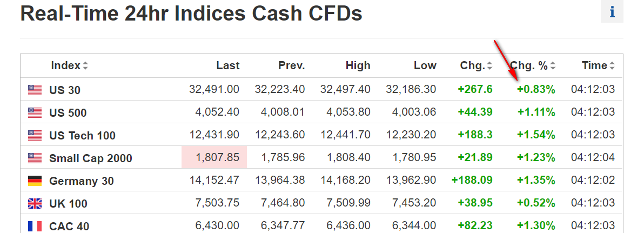Click the US flag beside US 30
Viewport: 644px width, 233px height.
(x=35, y=90)
